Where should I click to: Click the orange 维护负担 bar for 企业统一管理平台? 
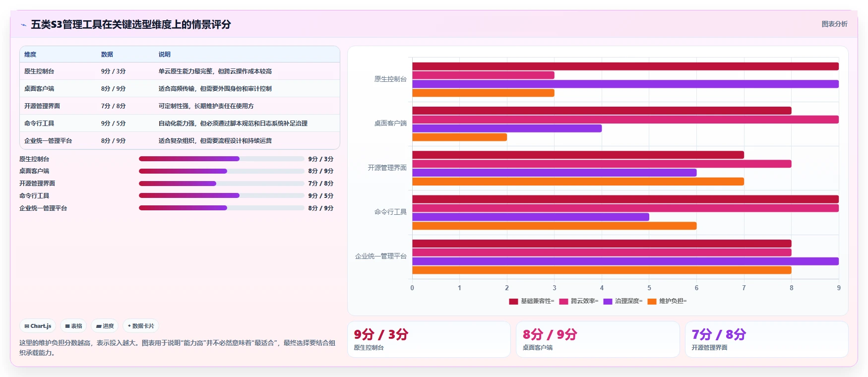(602, 270)
